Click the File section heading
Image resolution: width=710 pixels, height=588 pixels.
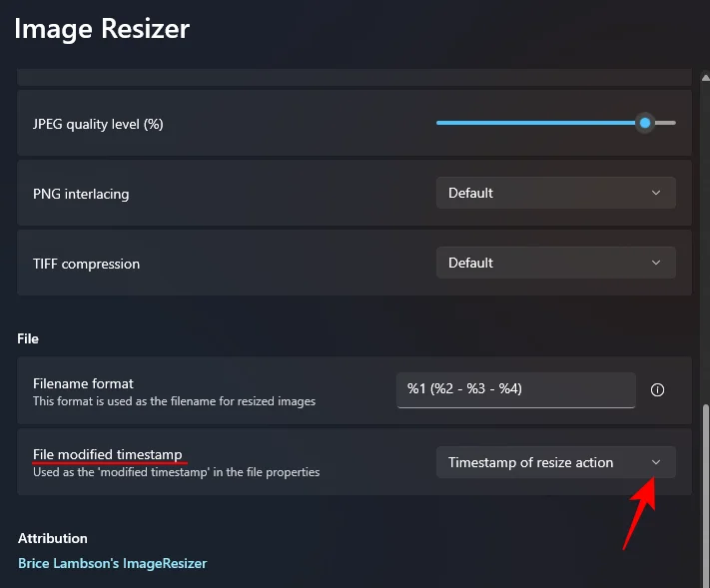click(x=28, y=338)
